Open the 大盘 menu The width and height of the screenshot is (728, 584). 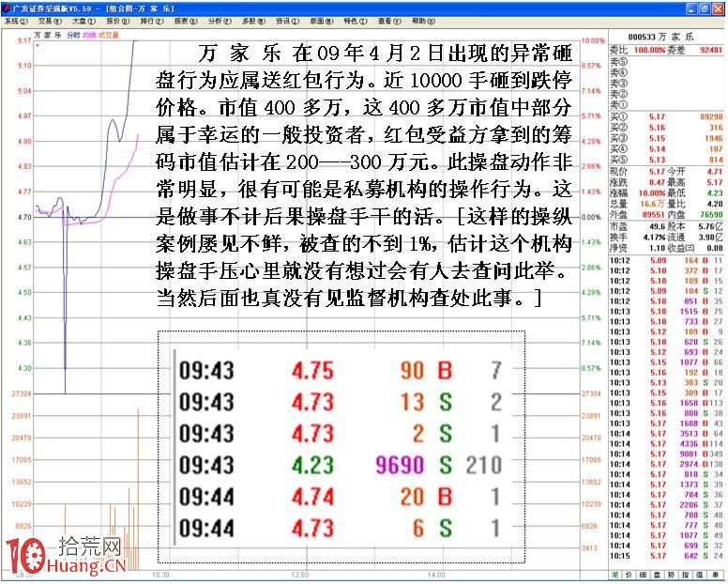(83, 22)
